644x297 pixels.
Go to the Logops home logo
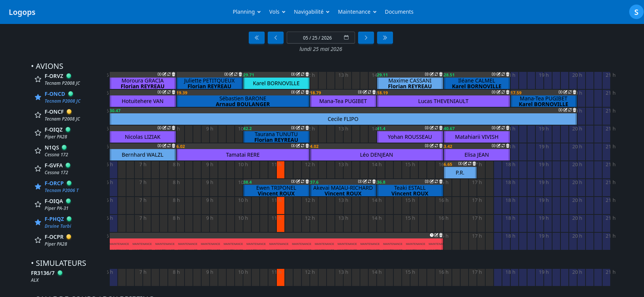[22, 12]
